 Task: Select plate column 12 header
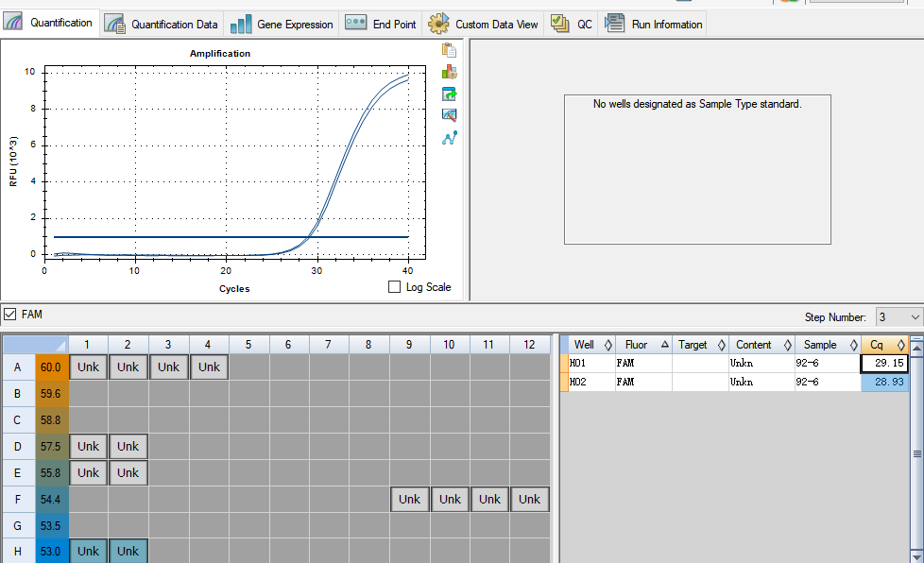pos(529,345)
